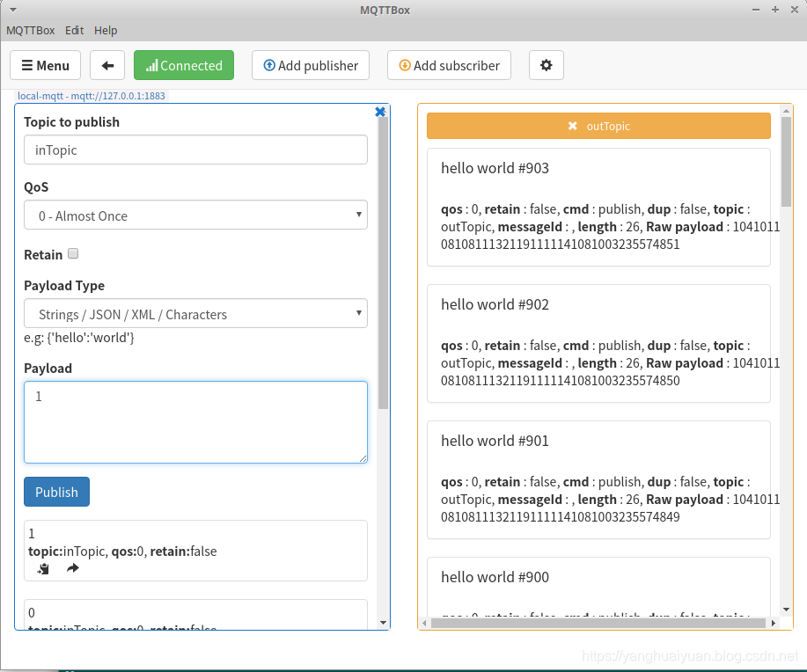Go back with the left arrow button
Image resolution: width=807 pixels, height=672 pixels.
[107, 65]
